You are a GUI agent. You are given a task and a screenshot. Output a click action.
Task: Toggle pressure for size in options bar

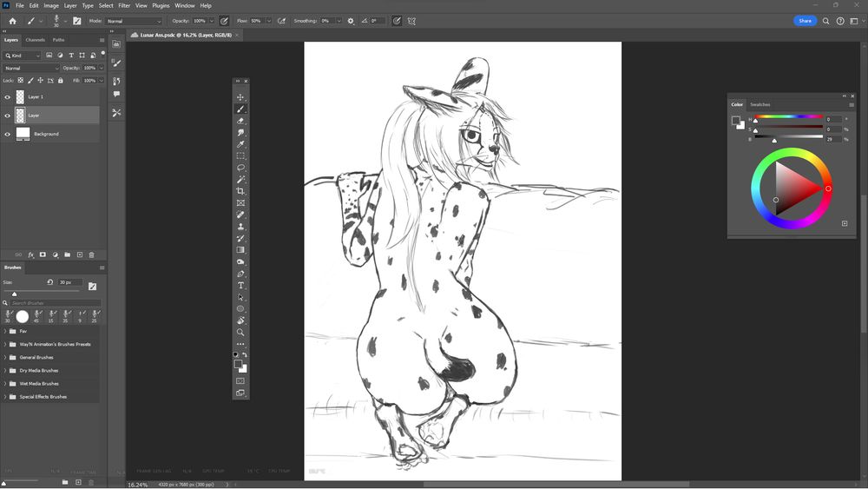tap(397, 21)
